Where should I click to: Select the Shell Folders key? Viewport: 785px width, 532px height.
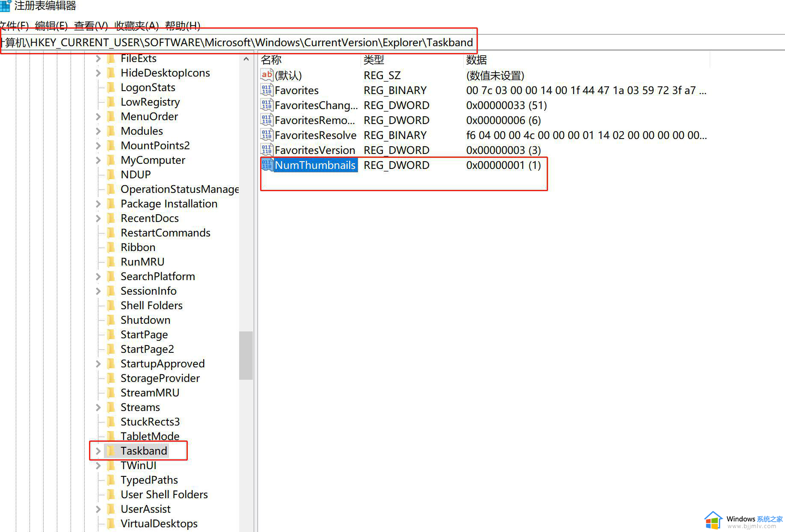point(151,306)
